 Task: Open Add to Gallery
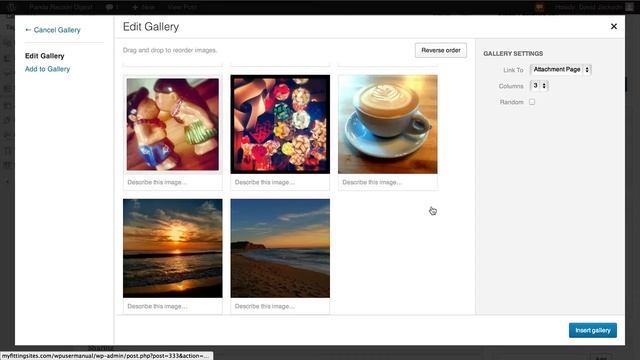(47, 69)
